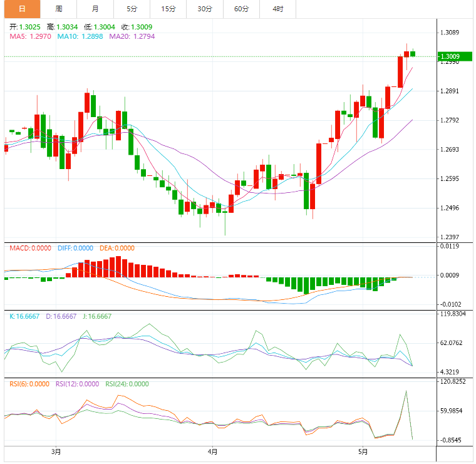The width and height of the screenshot is (476, 464).
Task: Select the 15分 chart tab
Action: (x=168, y=9)
